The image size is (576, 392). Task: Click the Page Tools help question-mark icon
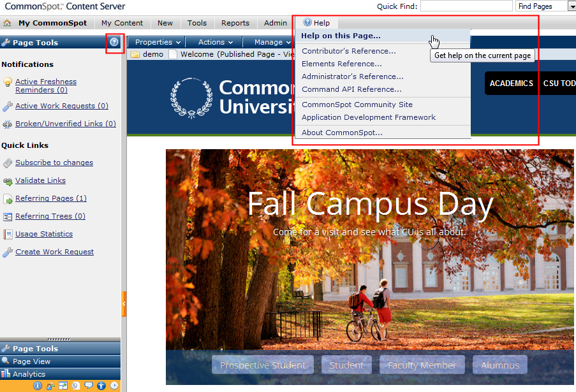point(114,42)
